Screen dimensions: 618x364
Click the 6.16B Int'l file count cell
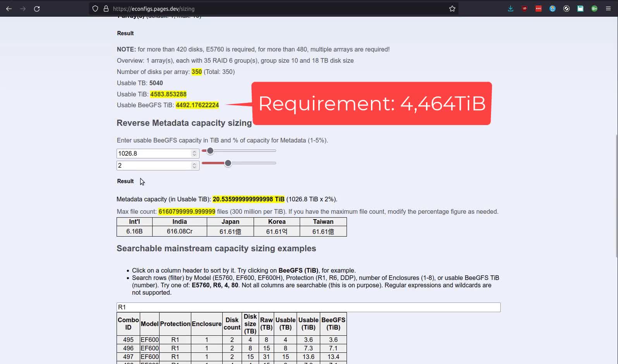(x=134, y=231)
